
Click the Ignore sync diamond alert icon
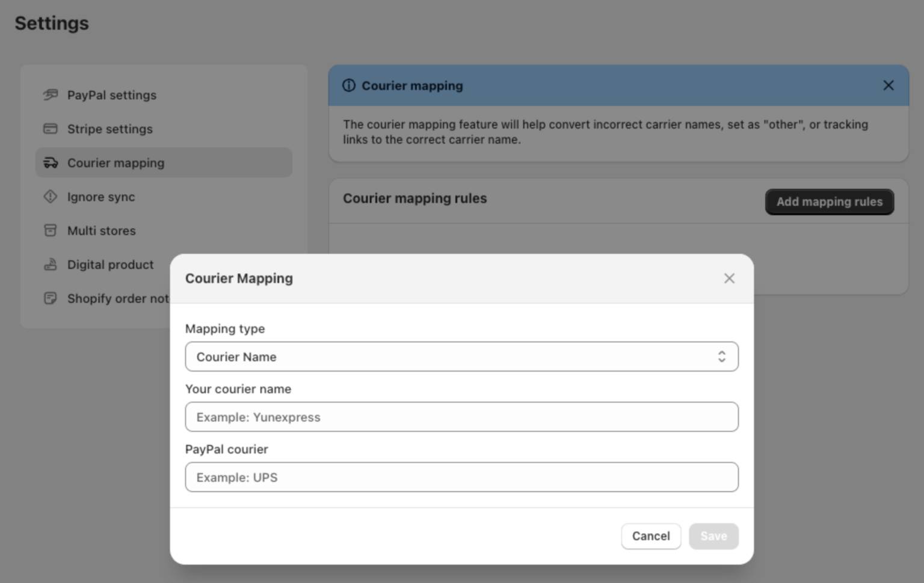pyautogui.click(x=51, y=197)
